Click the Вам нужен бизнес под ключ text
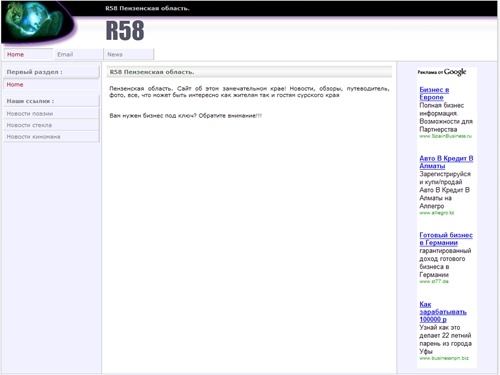The height and width of the screenshot is (375, 500). pyautogui.click(x=186, y=116)
